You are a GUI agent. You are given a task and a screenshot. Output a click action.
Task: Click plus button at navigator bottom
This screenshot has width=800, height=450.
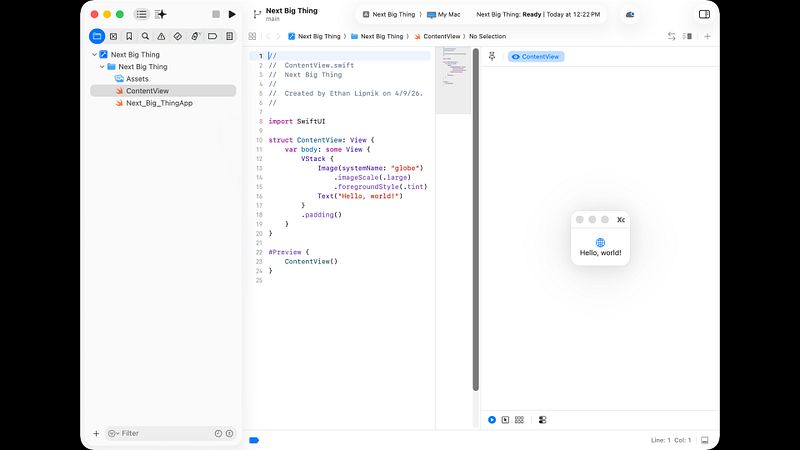click(x=96, y=433)
